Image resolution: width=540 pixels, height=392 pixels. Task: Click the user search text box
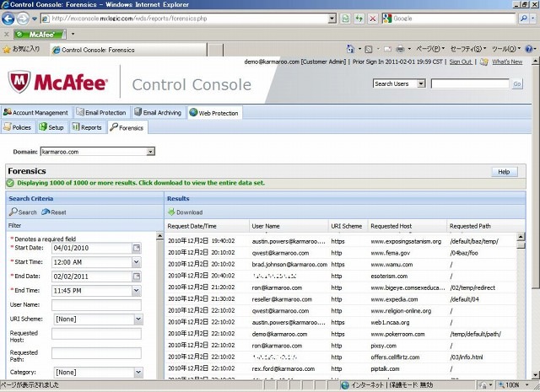coord(470,83)
